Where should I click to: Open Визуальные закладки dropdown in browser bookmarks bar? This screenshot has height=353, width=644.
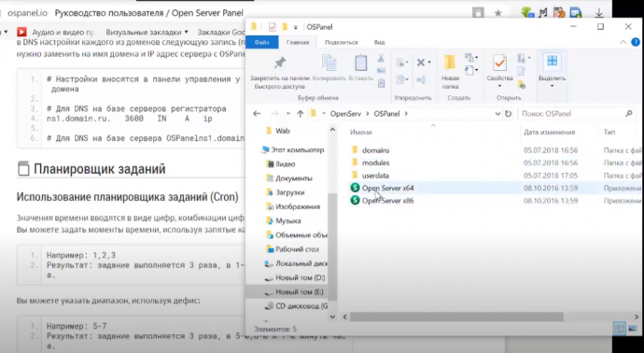147,32
